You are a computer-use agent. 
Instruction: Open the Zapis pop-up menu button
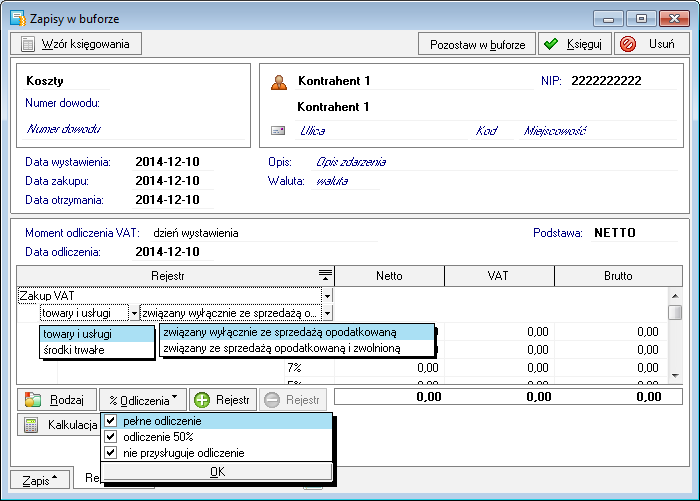[40, 480]
